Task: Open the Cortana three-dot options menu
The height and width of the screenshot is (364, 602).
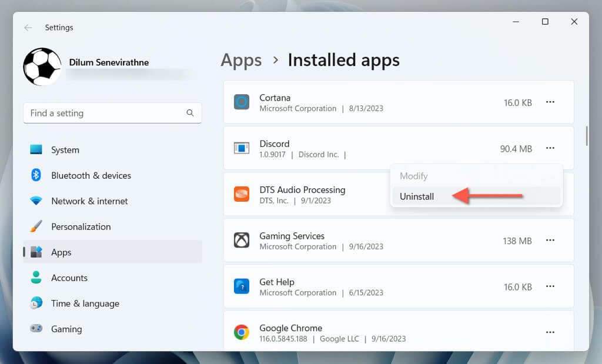Action: click(x=550, y=102)
